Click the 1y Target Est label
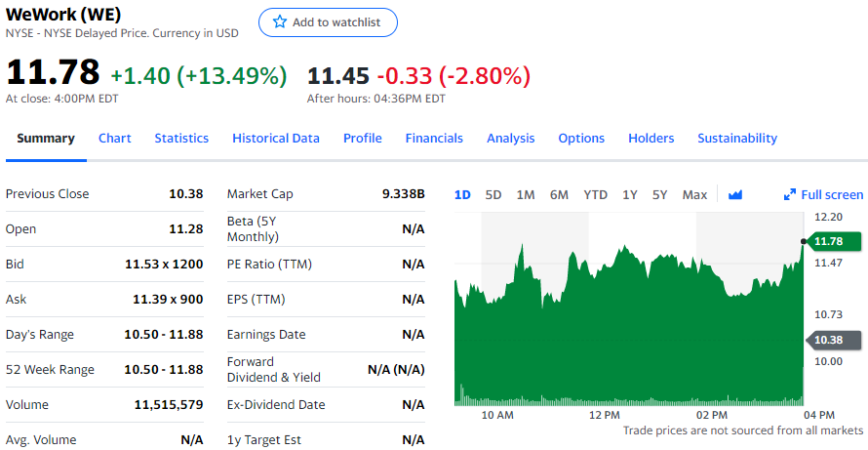The image size is (868, 450). [264, 440]
